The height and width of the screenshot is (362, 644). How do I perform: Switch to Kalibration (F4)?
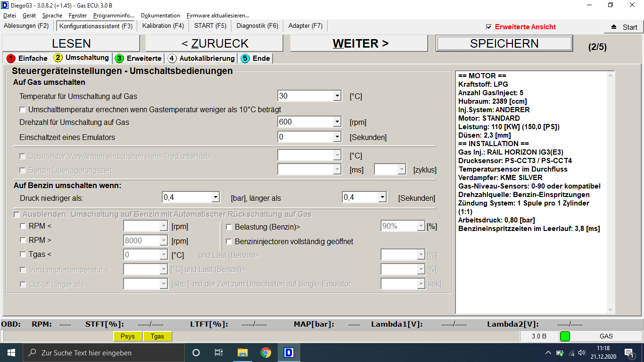163,26
